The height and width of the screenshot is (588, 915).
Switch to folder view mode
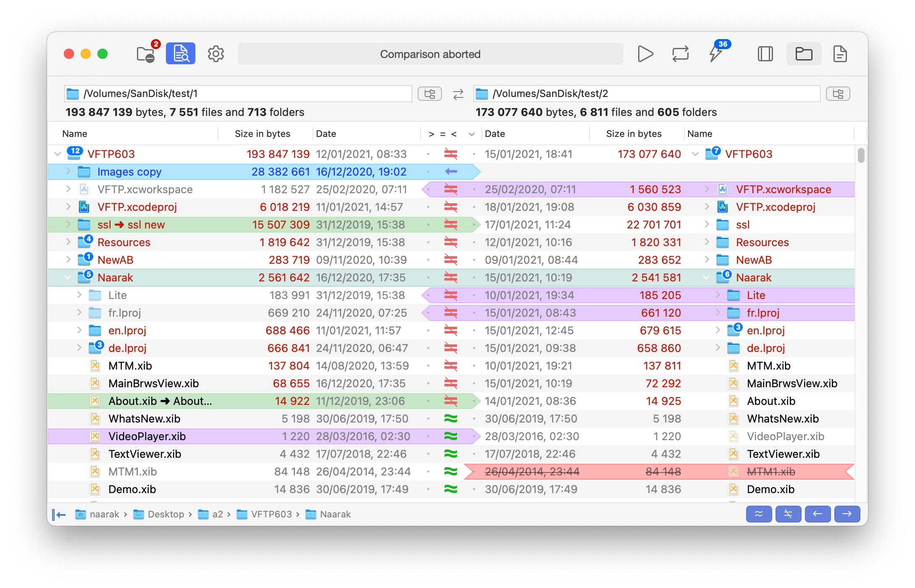[804, 54]
